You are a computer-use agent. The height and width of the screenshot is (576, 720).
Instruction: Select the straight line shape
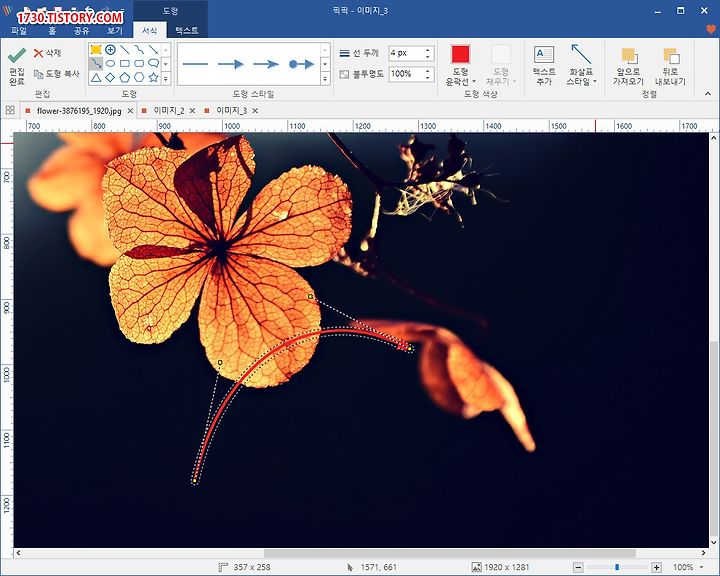124,50
